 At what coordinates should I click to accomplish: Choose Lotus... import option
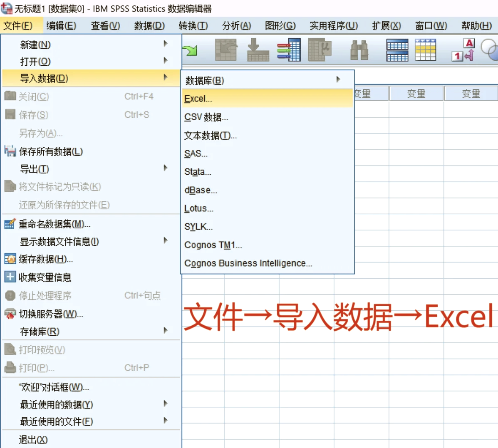click(x=268, y=208)
